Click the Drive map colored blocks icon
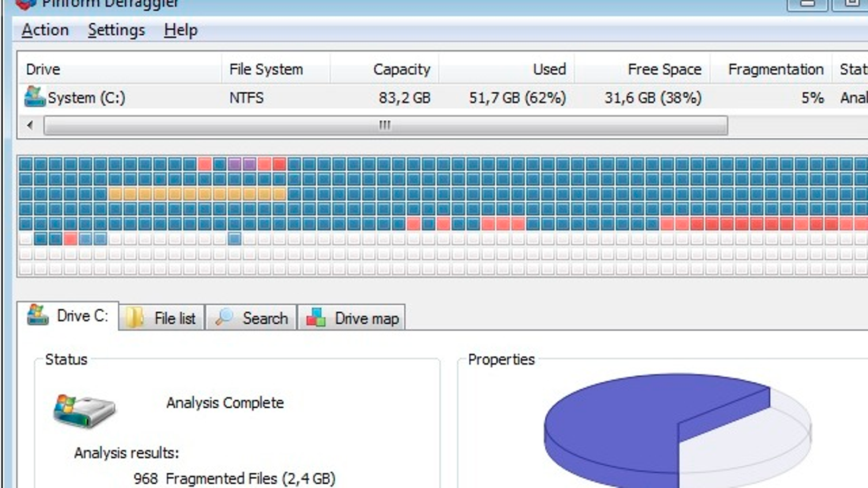This screenshot has width=868, height=488. 316,318
